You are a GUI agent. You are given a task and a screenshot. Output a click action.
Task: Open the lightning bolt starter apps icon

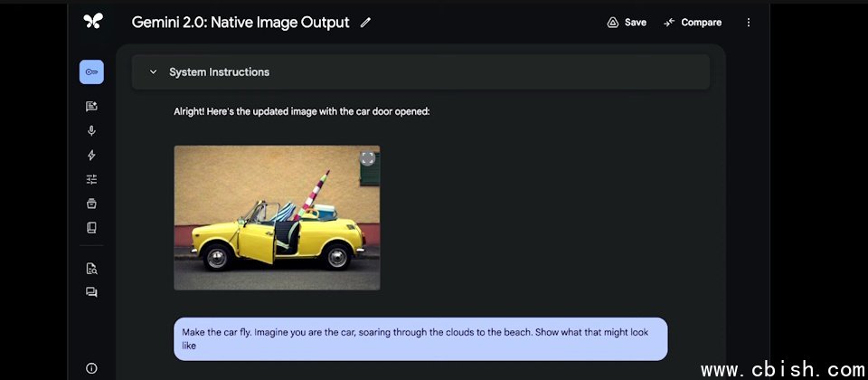[x=91, y=155]
